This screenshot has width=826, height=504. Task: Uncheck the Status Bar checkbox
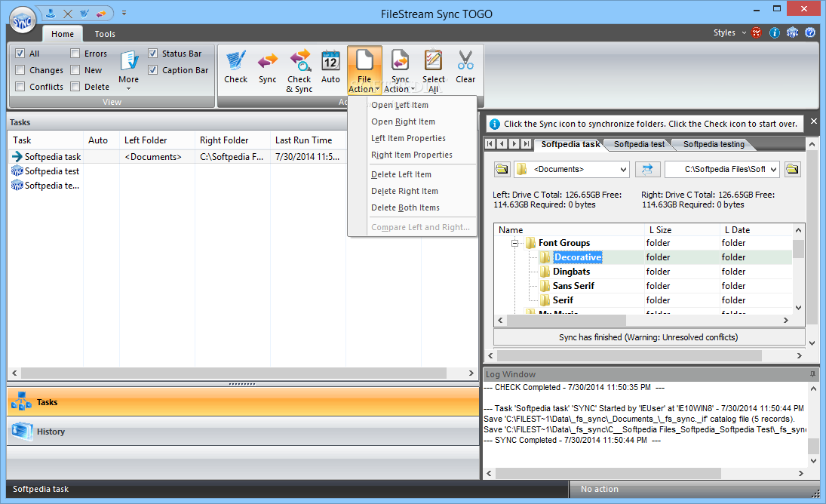(153, 53)
